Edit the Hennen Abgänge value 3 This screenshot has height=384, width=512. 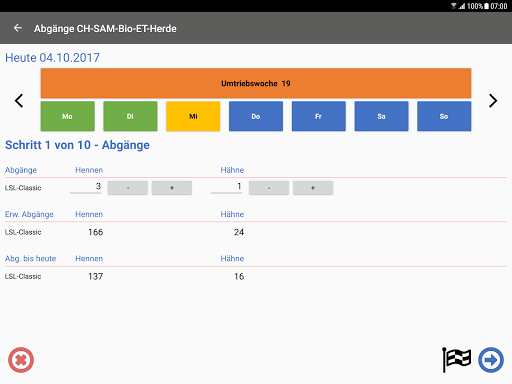tap(86, 187)
